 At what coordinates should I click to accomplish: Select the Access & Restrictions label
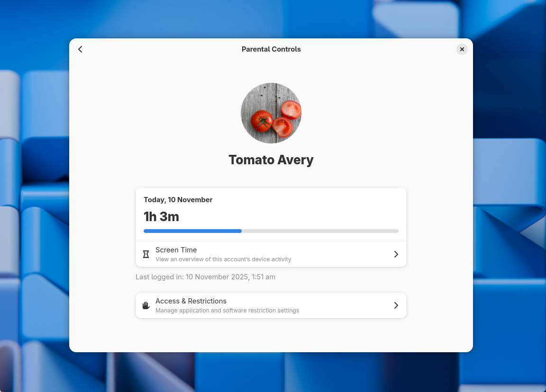pyautogui.click(x=191, y=301)
